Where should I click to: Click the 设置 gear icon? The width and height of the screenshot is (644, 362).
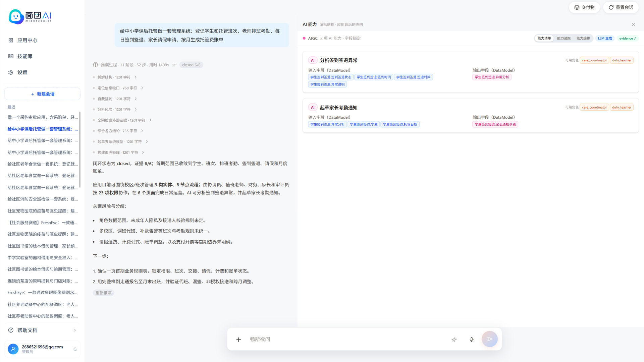(x=11, y=72)
